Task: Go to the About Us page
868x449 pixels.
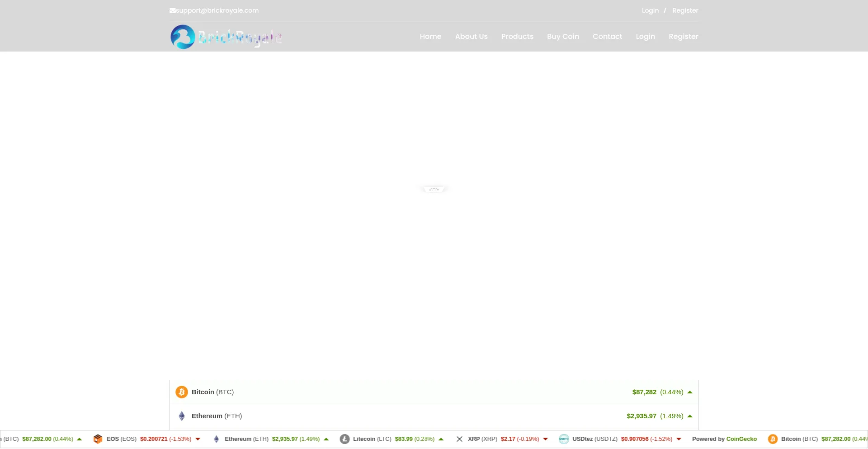Action: point(471,37)
